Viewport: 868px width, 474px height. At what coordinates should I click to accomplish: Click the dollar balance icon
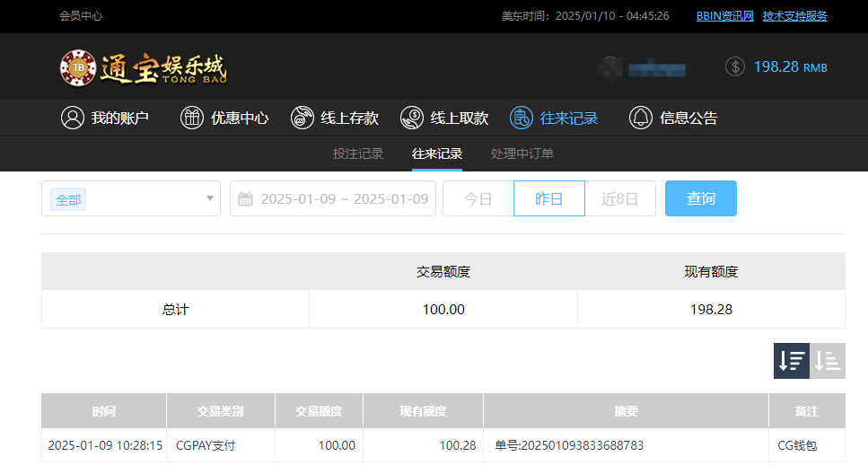pos(735,66)
